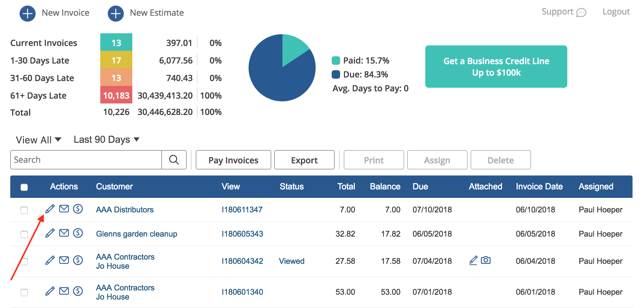Sort the table by the Balance column header
This screenshot has height=308, width=644.
(385, 186)
